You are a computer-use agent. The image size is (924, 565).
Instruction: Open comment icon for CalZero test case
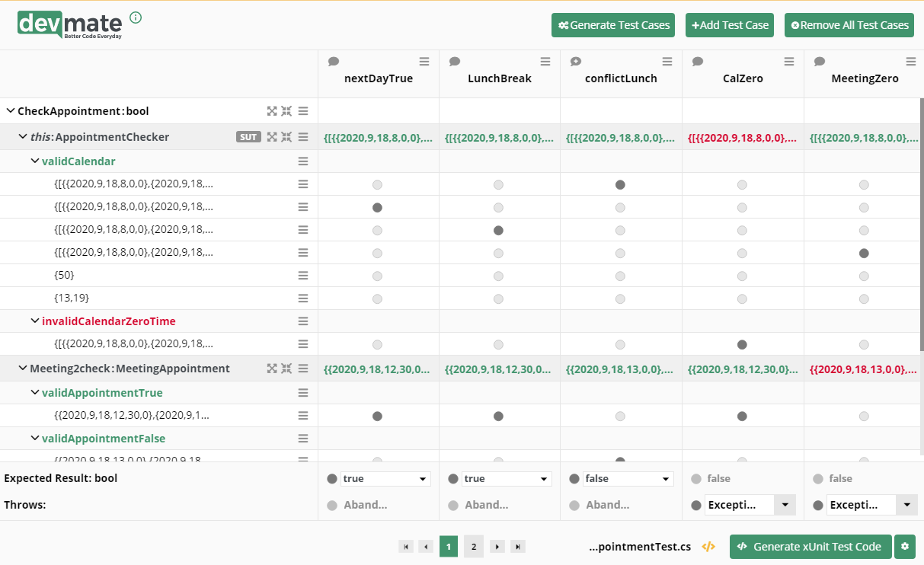pos(698,62)
